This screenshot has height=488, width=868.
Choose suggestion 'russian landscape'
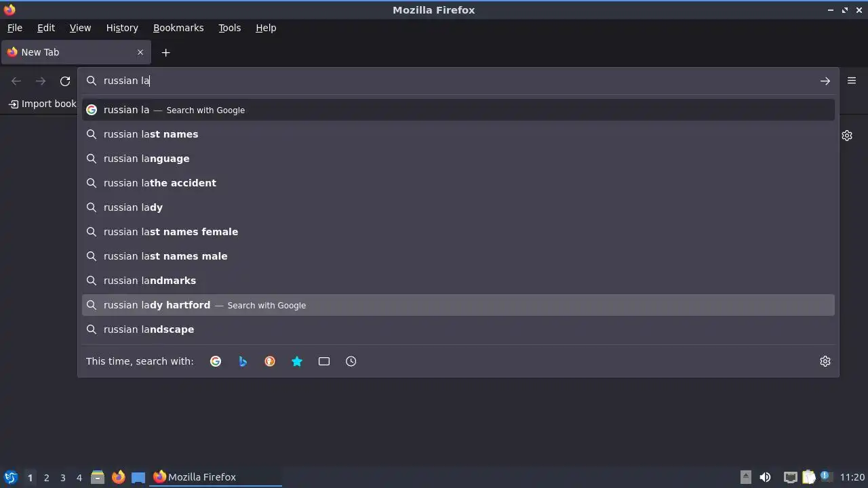458,329
